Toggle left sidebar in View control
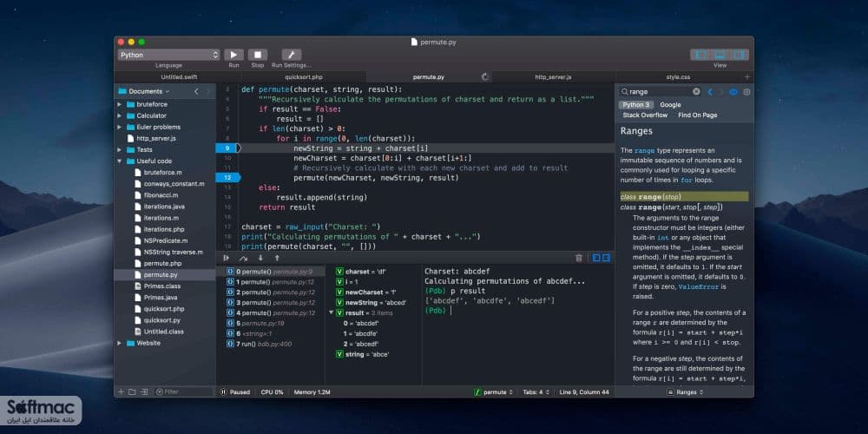Viewport: 868px width, 434px height. 700,55
